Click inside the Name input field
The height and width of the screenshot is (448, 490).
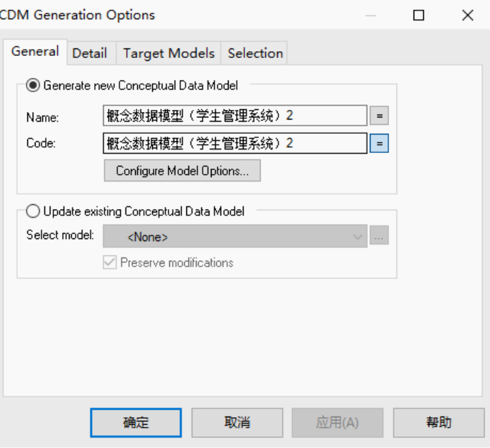235,115
